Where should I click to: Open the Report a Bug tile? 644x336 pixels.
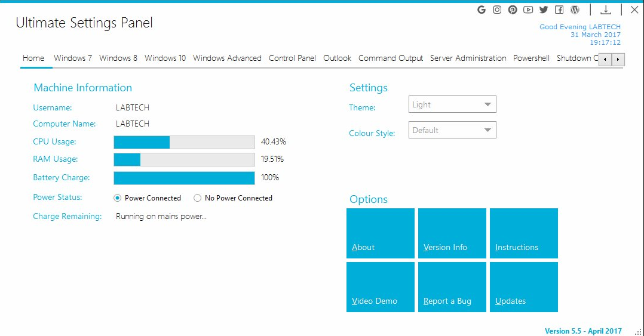(452, 287)
